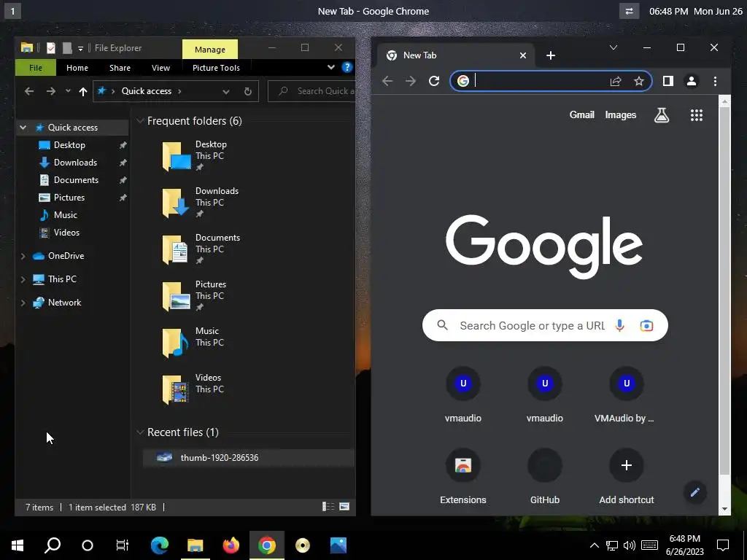Expand the File Explorer ribbon chevron
The width and height of the screenshot is (747, 560).
click(x=331, y=68)
